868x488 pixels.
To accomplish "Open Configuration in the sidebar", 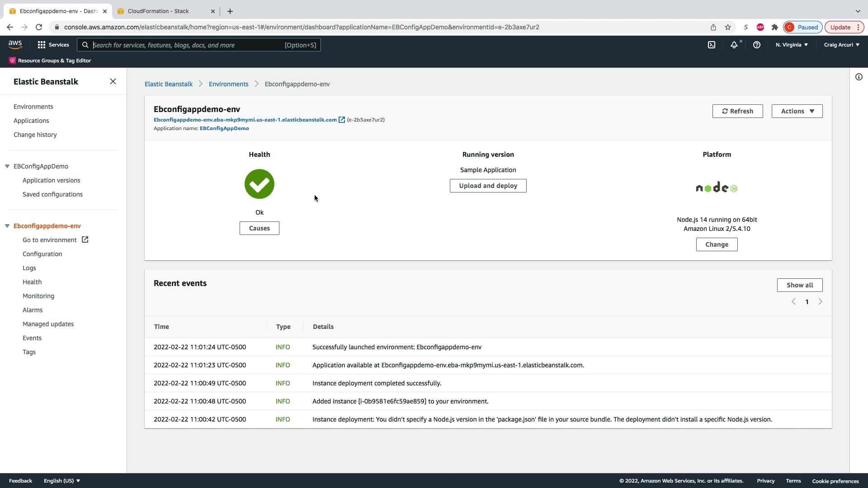I will tap(42, 254).
